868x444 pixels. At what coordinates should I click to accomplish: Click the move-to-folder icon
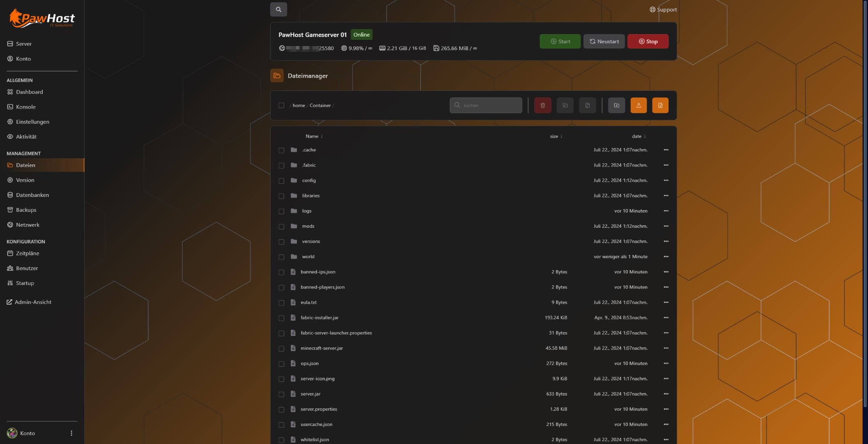click(565, 105)
